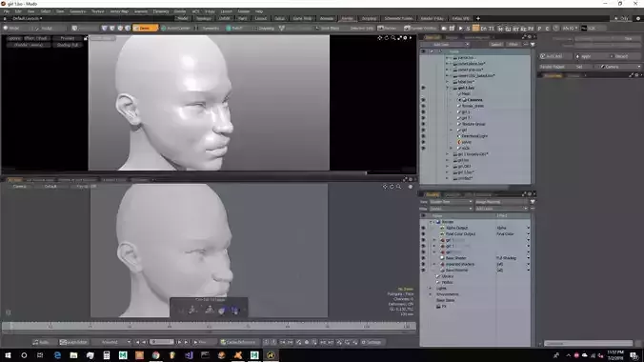Expand the girl 1 tongello OBJ scene
Screen dimensions: 644x362
pos(447,154)
